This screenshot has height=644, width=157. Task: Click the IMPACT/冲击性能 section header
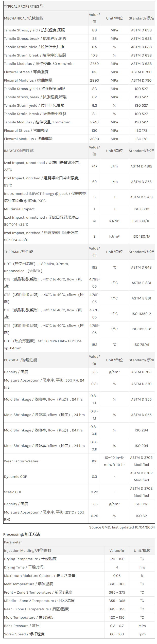pyautogui.click(x=19, y=151)
